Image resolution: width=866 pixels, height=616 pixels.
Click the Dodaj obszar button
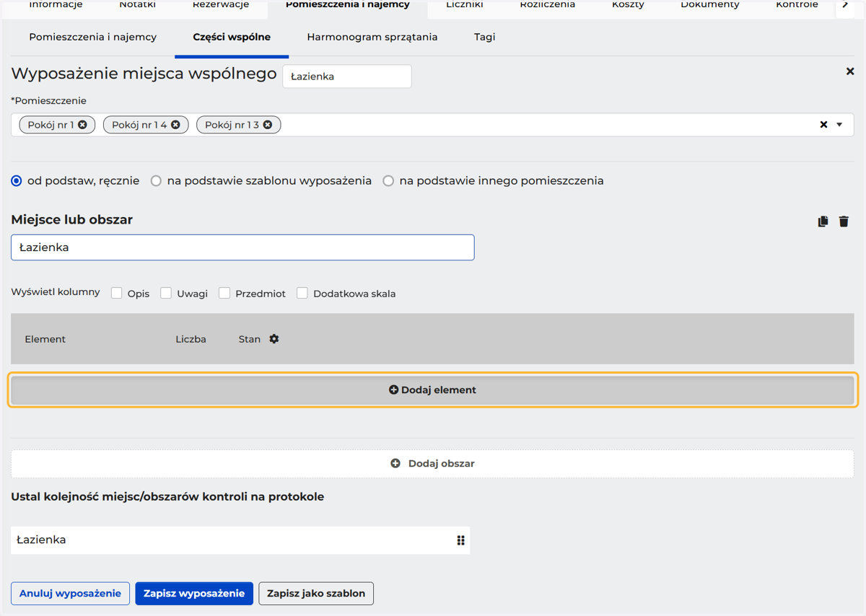click(x=432, y=464)
